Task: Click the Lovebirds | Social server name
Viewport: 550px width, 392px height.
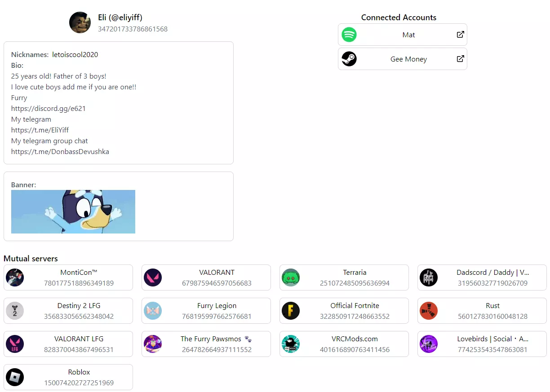Action: pos(492,339)
